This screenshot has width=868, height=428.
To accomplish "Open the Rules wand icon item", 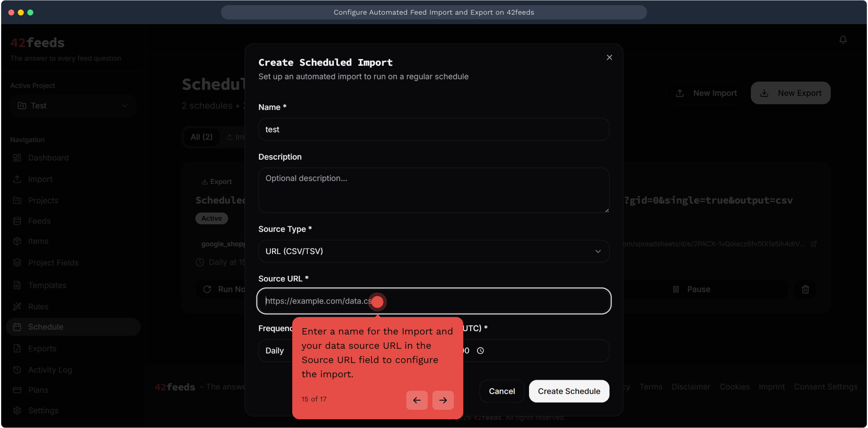I will [17, 306].
